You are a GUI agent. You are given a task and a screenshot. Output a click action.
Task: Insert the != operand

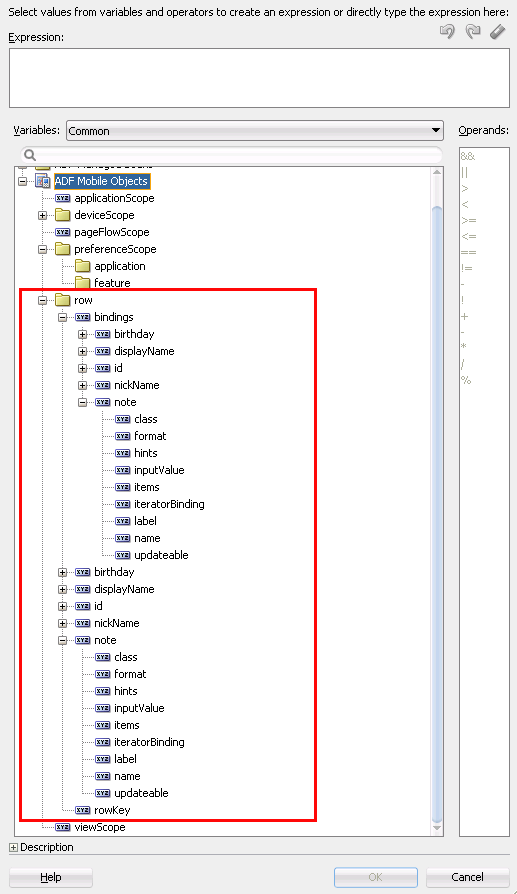(466, 268)
